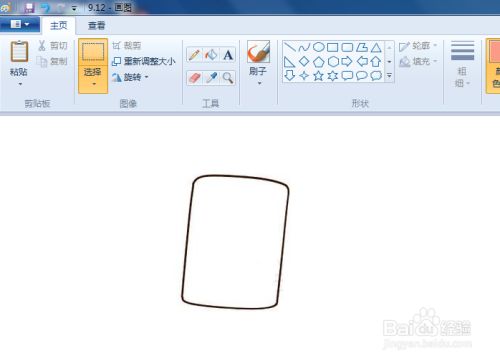The height and width of the screenshot is (361, 500).
Task: Pick the Diamond shape
Action: coord(304,62)
